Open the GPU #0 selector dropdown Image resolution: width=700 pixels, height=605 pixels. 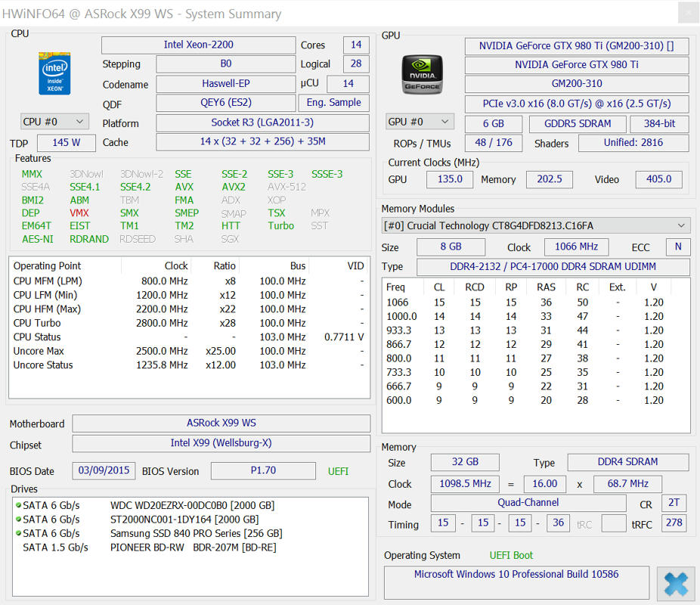click(x=420, y=122)
